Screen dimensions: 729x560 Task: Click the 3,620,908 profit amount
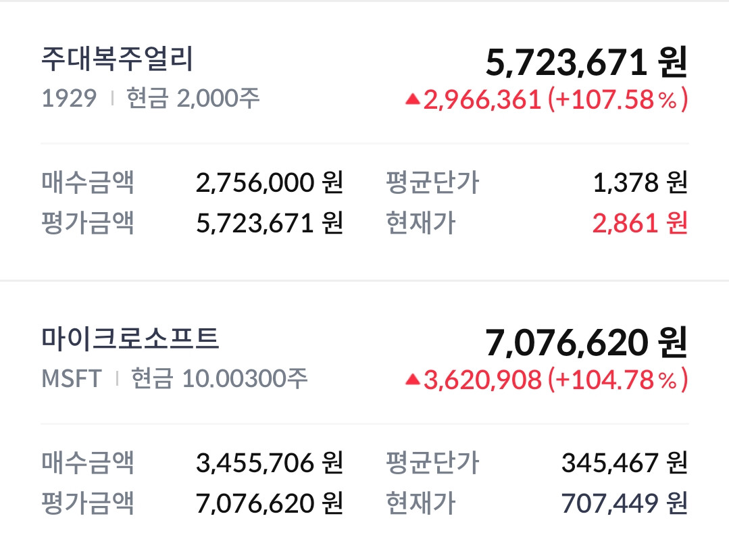[482, 380]
